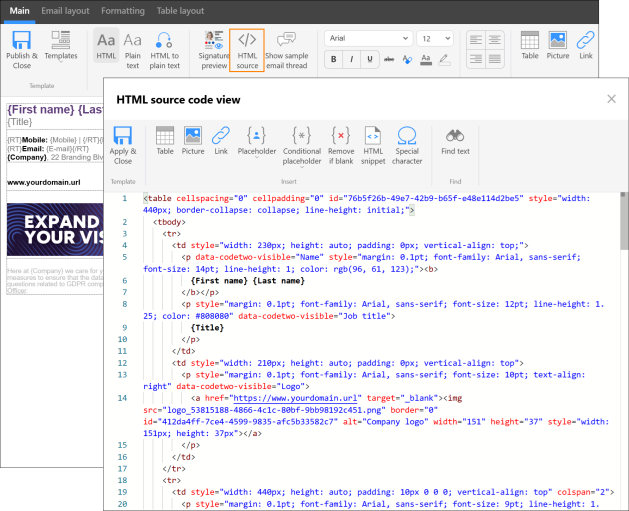629x511 pixels.
Task: Insert Table from the main ribbon
Action: coord(530,46)
